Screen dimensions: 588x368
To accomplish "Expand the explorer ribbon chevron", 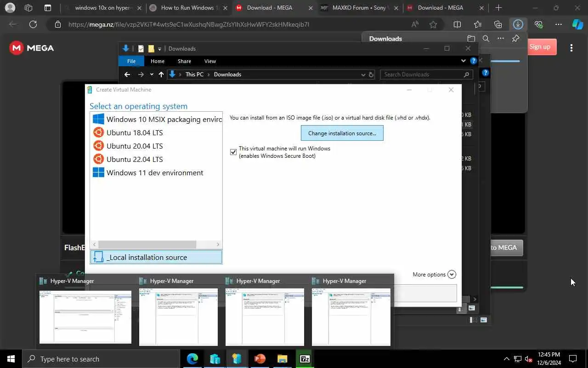I will pyautogui.click(x=464, y=61).
